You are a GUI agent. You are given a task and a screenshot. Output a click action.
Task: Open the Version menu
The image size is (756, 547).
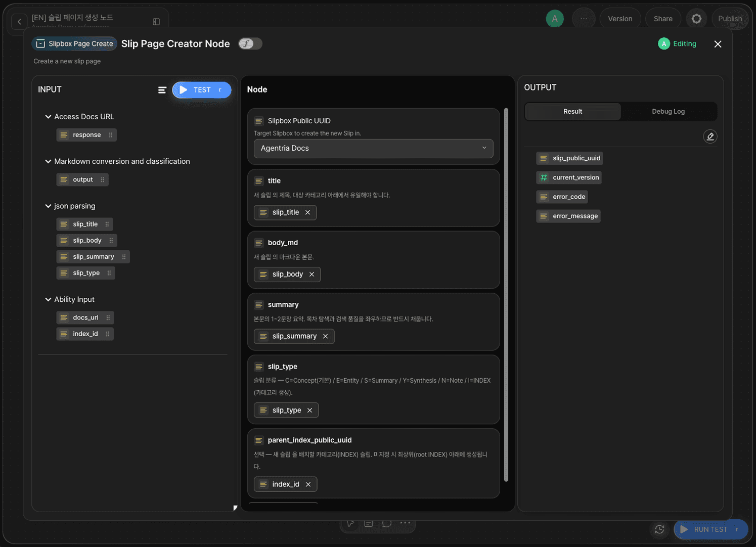click(x=620, y=19)
